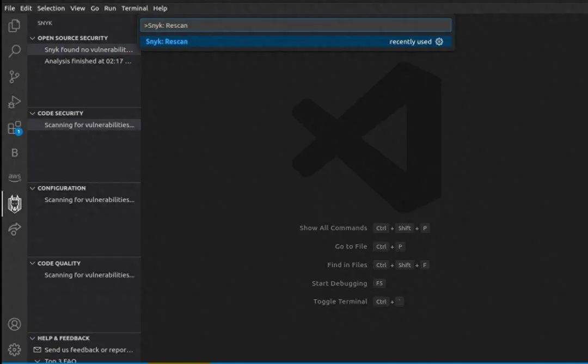Open the File menu
This screenshot has height=364, width=588.
pyautogui.click(x=9, y=8)
